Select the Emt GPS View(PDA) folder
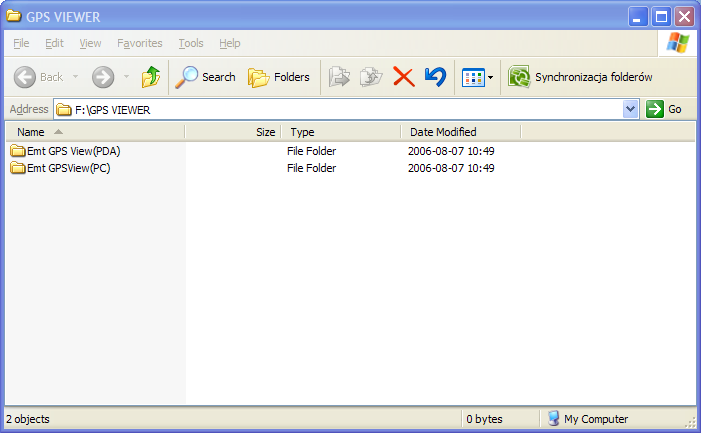Image resolution: width=701 pixels, height=433 pixels. tap(65, 151)
